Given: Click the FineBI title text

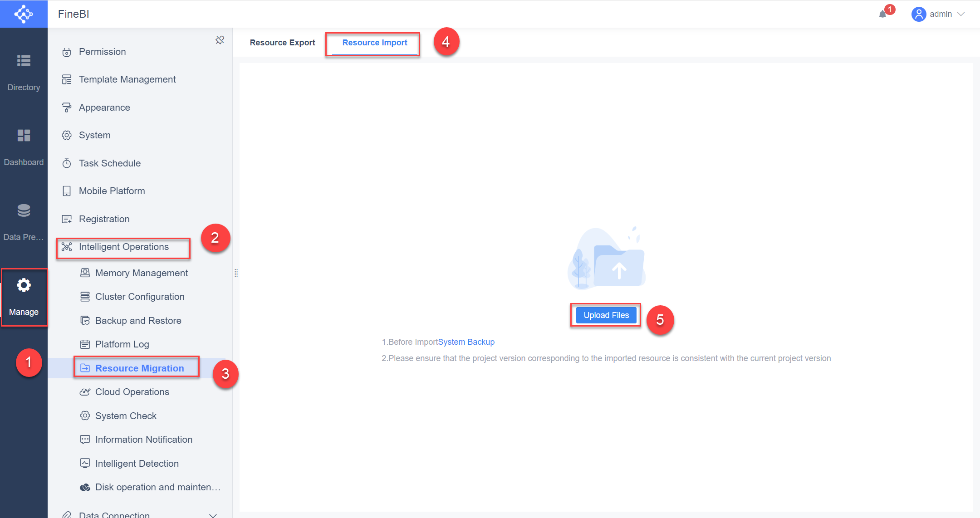Looking at the screenshot, I should (73, 14).
